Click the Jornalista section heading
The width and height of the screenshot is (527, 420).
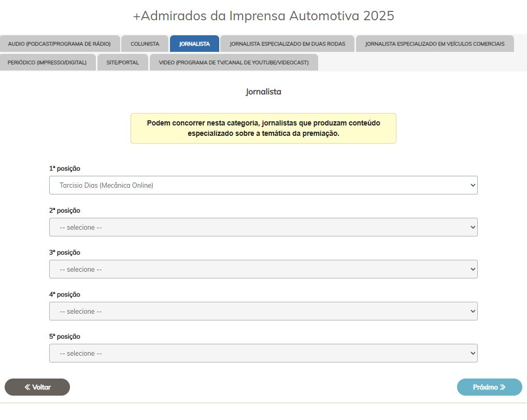tap(263, 92)
